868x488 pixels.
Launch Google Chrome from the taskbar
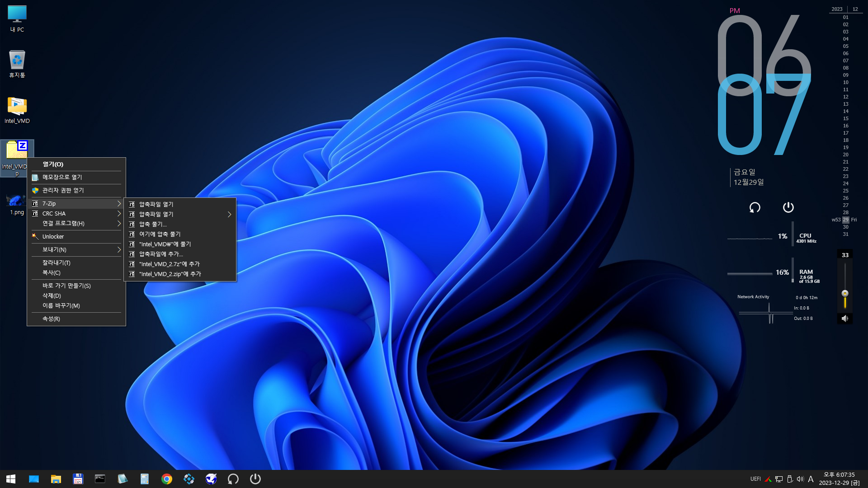167,479
